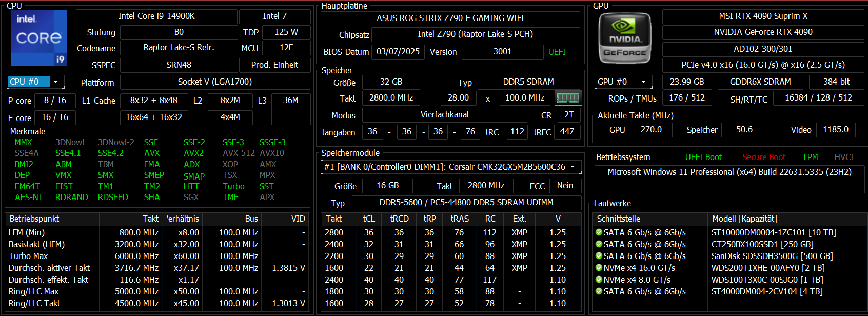
Task: Click the ASUS ROG STRIX Z790-F mainboard field
Action: tap(450, 18)
